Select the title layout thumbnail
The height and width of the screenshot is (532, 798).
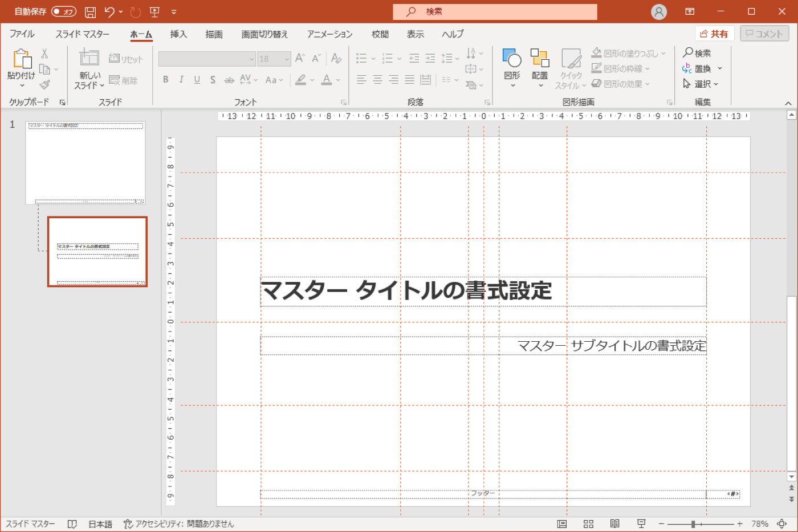point(97,251)
